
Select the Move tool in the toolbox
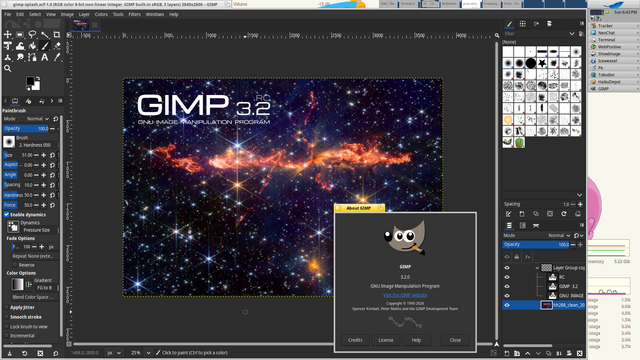(x=8, y=35)
